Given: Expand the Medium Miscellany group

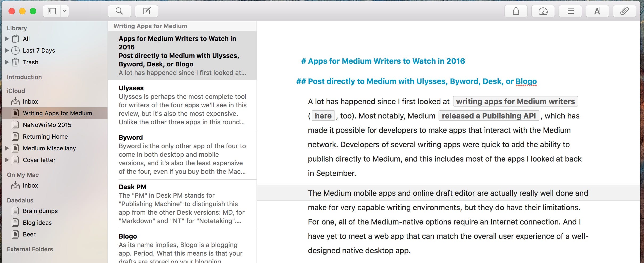Looking at the screenshot, I should pos(7,148).
